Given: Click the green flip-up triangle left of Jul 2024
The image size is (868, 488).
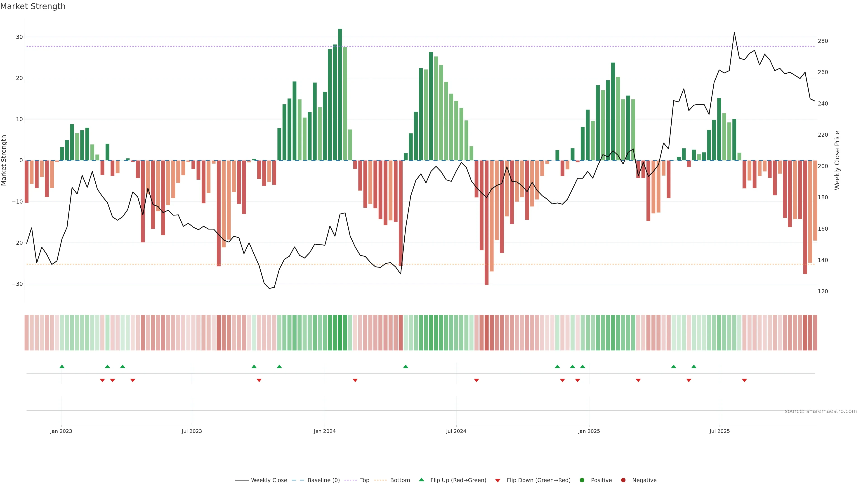Looking at the screenshot, I should click(x=406, y=366).
